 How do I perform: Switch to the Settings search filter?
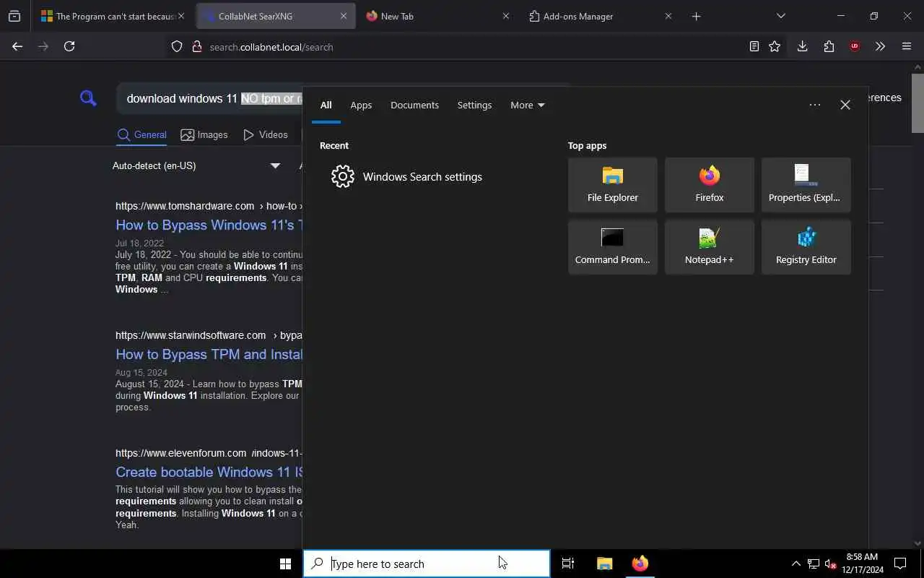(x=474, y=105)
